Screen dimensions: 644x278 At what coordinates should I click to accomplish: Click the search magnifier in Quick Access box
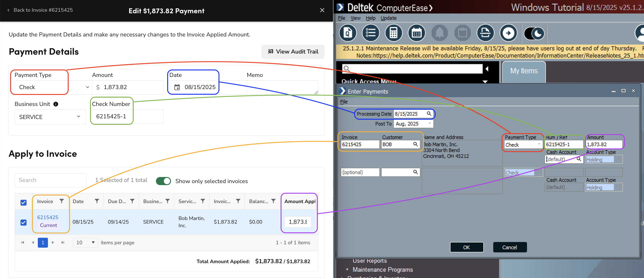(347, 69)
